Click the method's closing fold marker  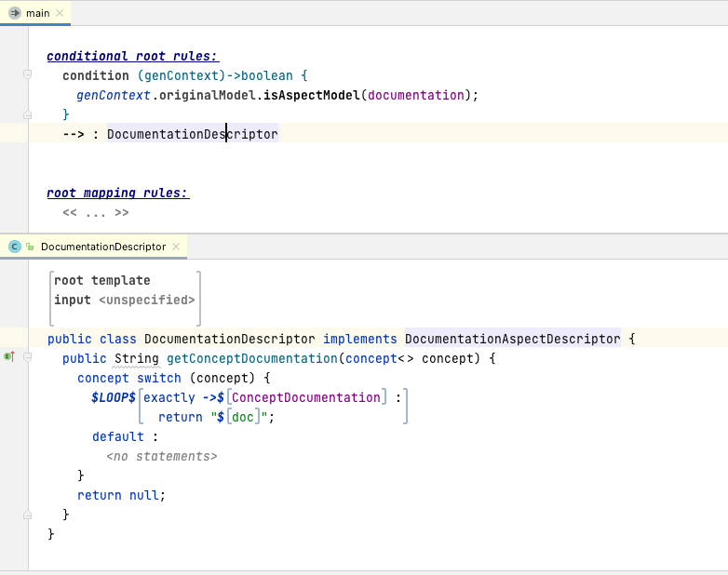click(27, 515)
